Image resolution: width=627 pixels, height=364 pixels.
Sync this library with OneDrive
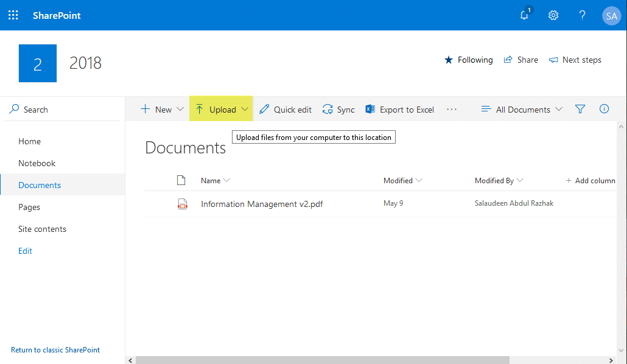pyautogui.click(x=338, y=109)
